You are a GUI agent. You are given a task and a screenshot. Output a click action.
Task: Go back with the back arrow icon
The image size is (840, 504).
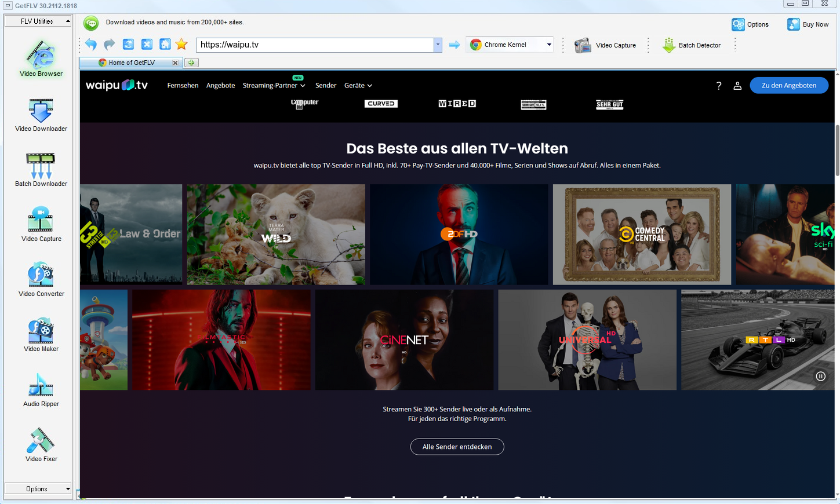tap(91, 45)
